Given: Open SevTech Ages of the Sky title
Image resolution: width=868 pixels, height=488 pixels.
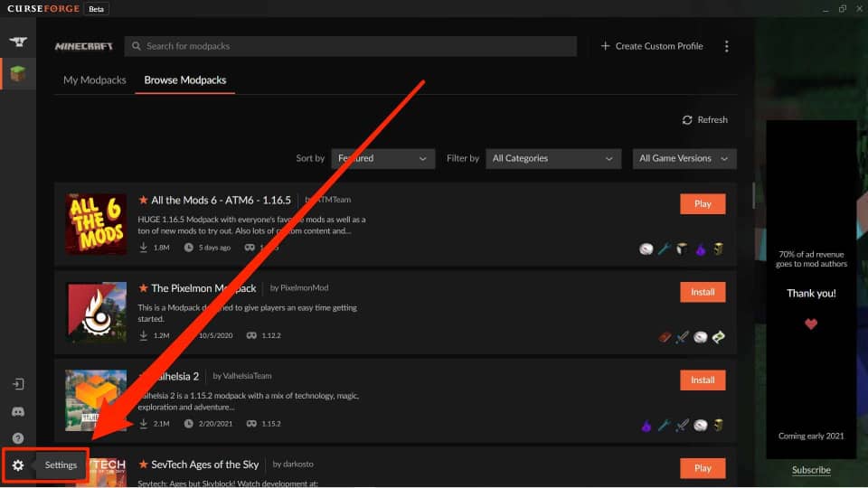Looking at the screenshot, I should 205,465.
